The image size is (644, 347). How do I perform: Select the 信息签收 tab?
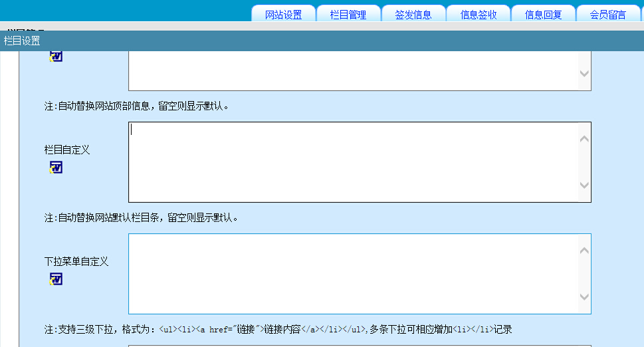pyautogui.click(x=479, y=15)
